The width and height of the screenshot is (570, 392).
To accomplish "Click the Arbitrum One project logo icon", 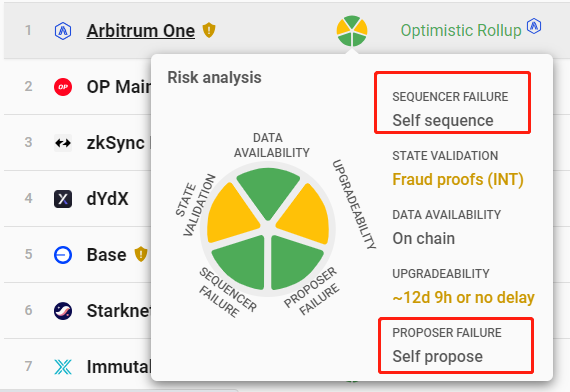I will pyautogui.click(x=63, y=31).
